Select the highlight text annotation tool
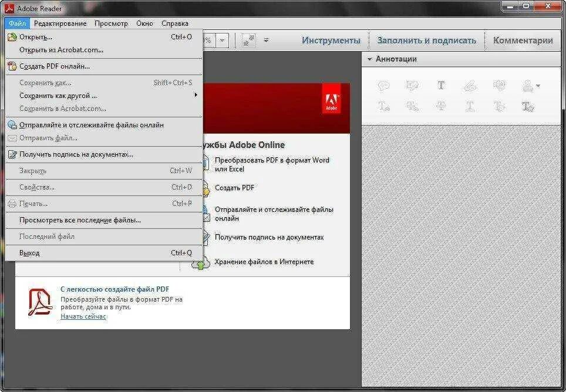Viewport: 566px width, 392px height. click(x=412, y=86)
